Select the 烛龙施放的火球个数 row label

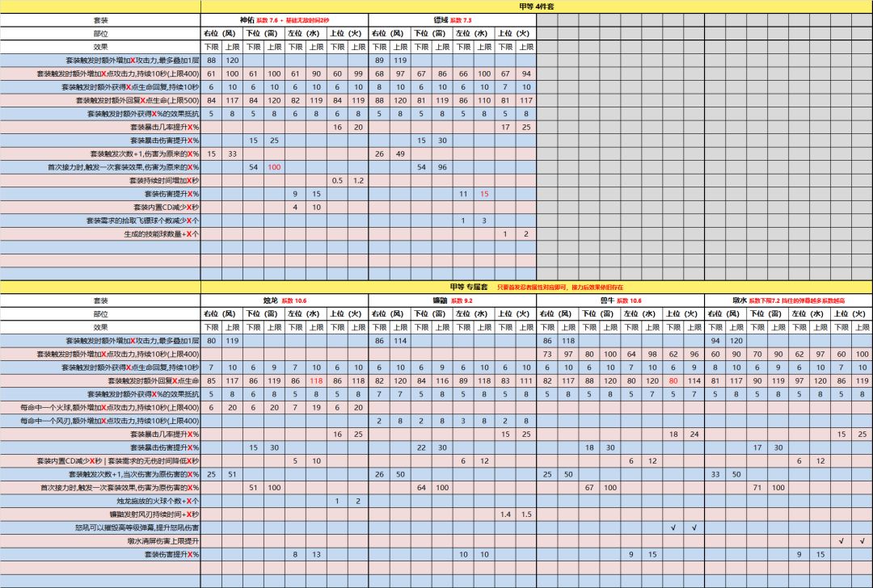tap(158, 502)
